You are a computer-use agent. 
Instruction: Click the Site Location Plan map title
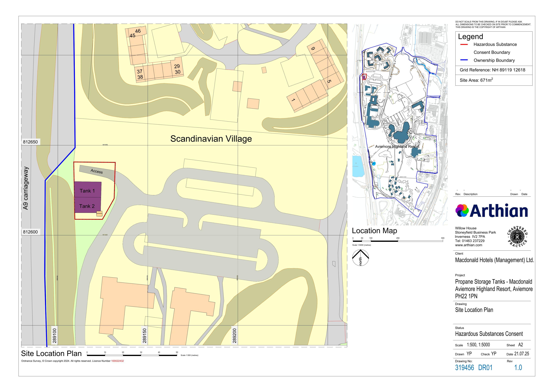tap(51, 353)
